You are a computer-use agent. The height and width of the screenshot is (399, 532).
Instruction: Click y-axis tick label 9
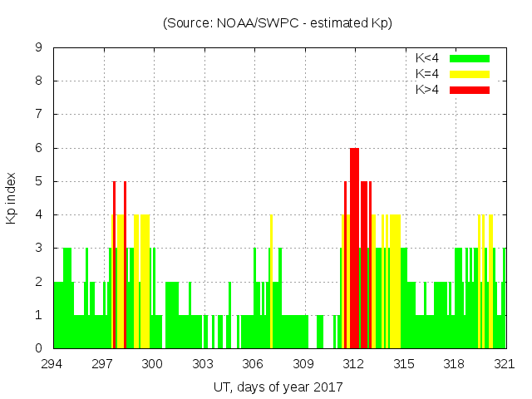(38, 48)
